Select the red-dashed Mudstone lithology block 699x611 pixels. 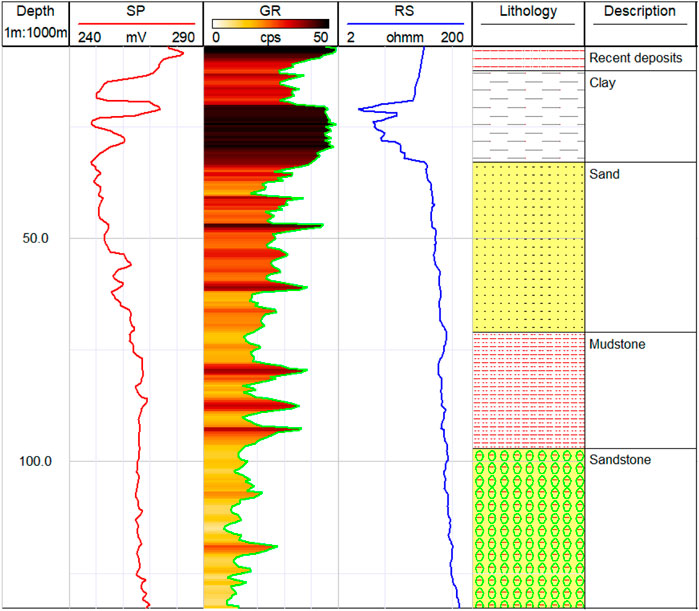528,390
